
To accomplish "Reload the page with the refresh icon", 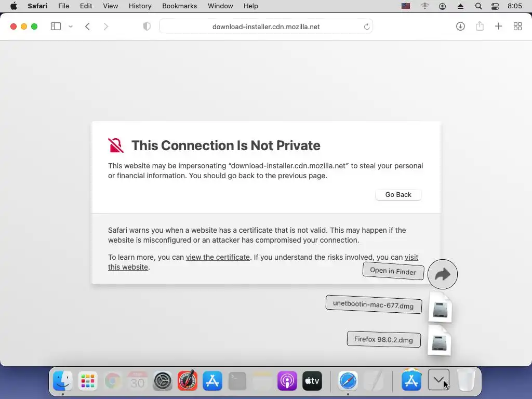I will [x=366, y=26].
